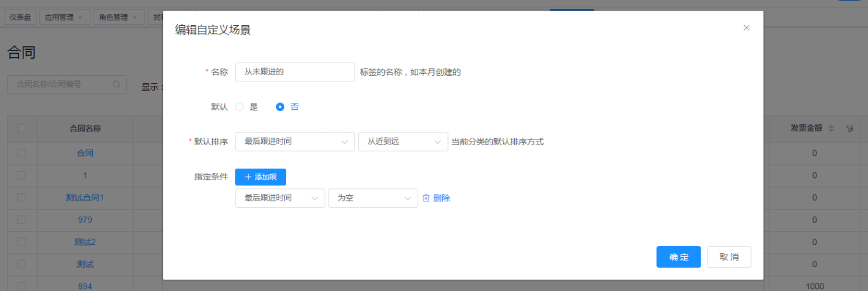
Task: Click the 确定 button
Action: (678, 257)
